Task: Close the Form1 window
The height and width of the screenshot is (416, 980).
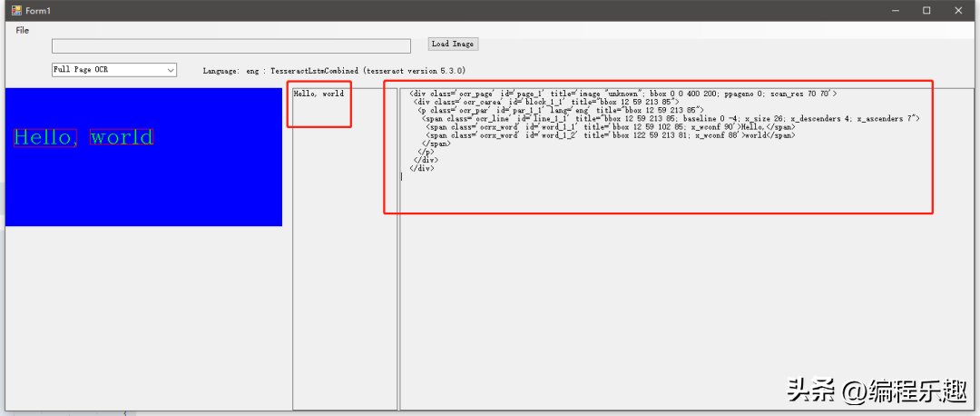Action: pyautogui.click(x=958, y=10)
